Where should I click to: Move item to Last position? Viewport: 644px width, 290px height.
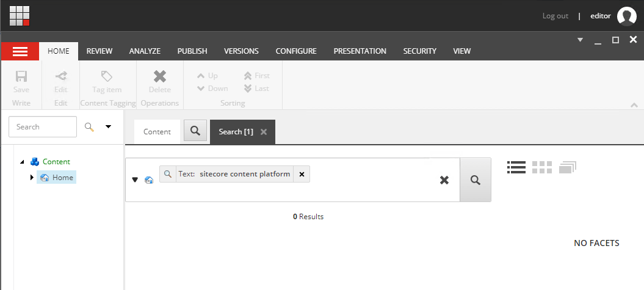[257, 89]
